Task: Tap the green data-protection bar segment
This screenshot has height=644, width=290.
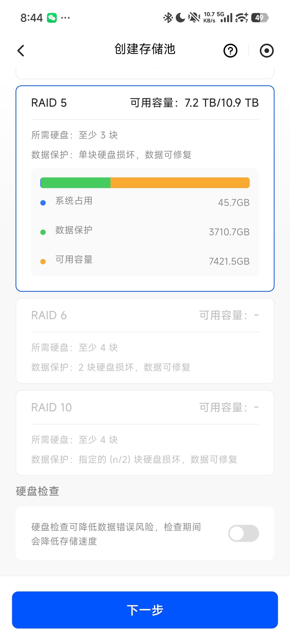Action: [76, 183]
